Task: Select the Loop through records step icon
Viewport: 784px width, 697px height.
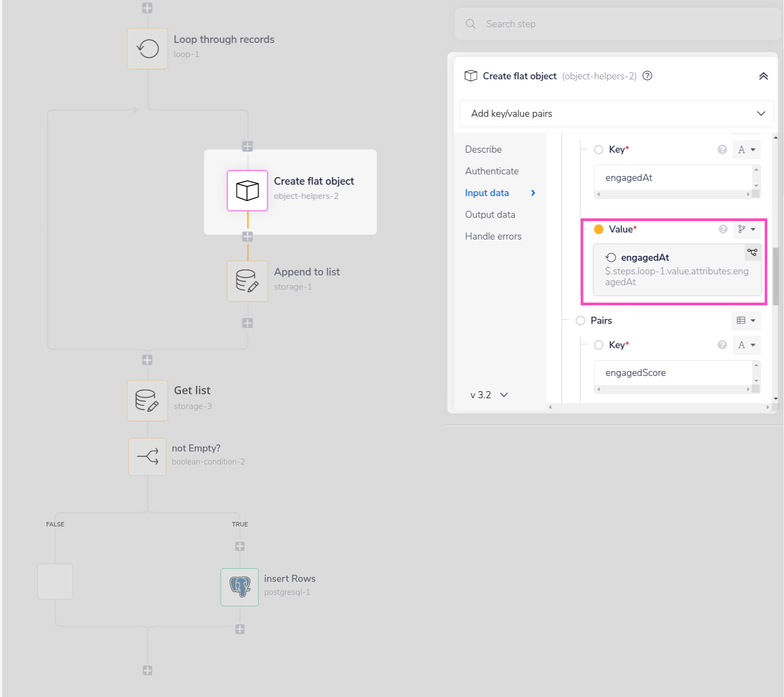Action: click(x=147, y=49)
